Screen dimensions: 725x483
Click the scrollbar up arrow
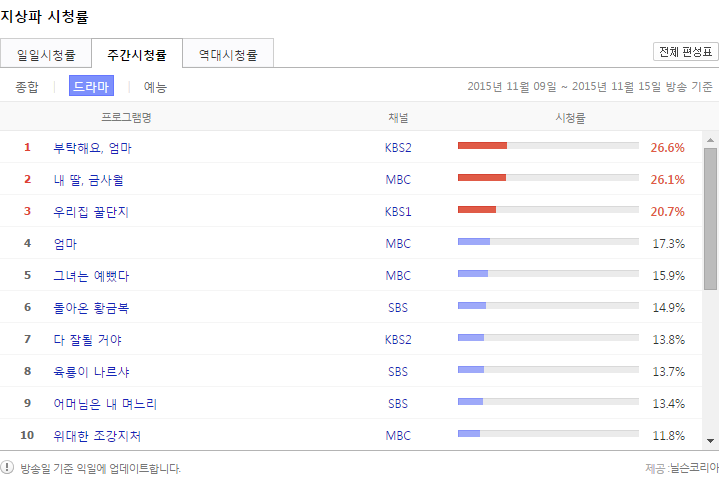[710, 140]
